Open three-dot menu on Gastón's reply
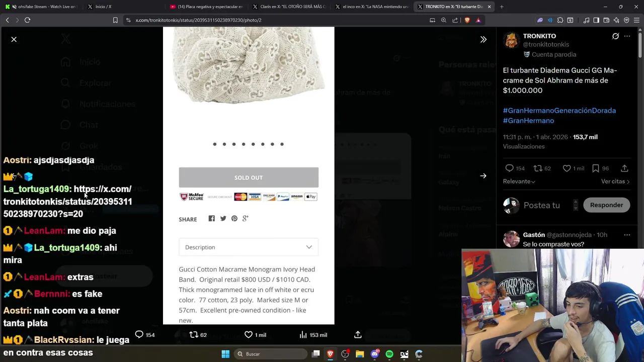Image resolution: width=644 pixels, height=362 pixels. [x=627, y=235]
